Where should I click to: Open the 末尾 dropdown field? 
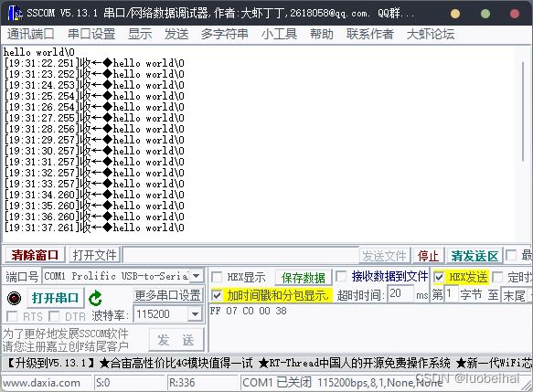tap(516, 295)
